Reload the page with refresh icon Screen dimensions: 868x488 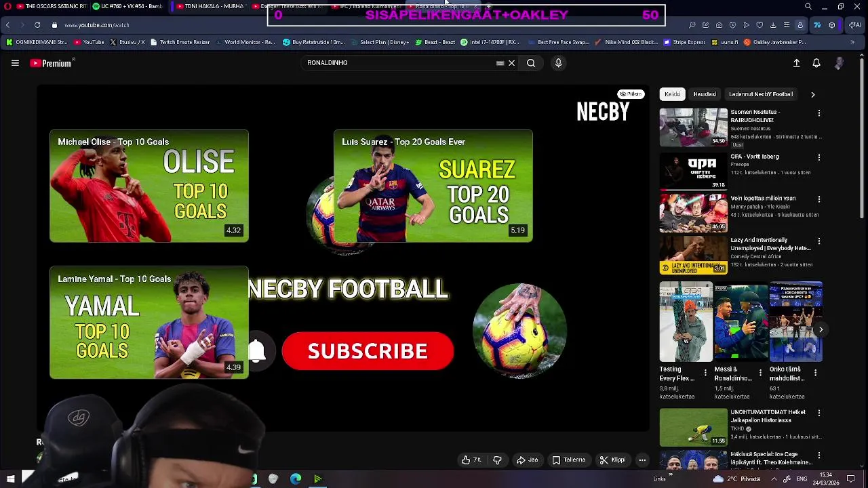(37, 25)
